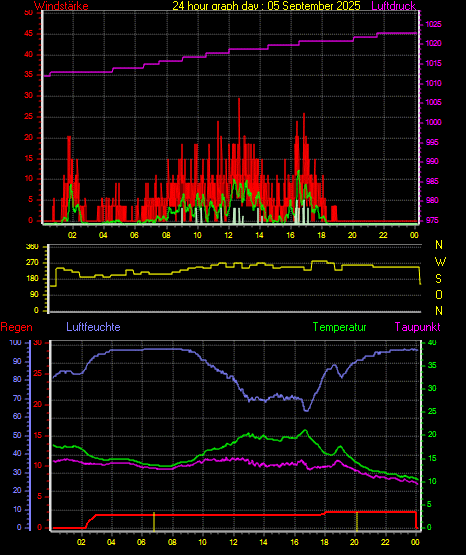Click the 24 hour graph date title
466x555 pixels.
tap(266, 6)
